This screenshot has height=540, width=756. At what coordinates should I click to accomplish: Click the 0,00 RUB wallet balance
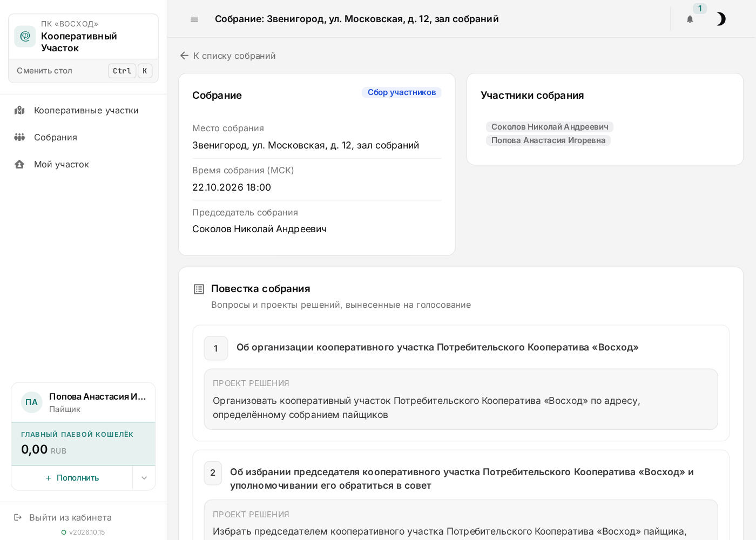click(44, 449)
